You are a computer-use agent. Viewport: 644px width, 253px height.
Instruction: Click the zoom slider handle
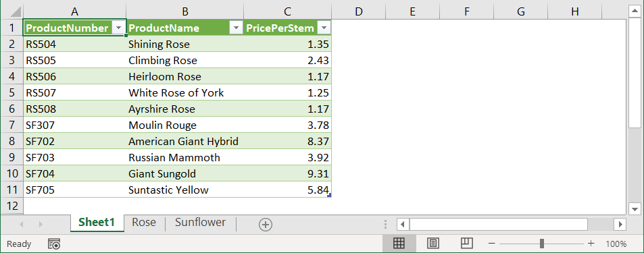[x=542, y=244]
